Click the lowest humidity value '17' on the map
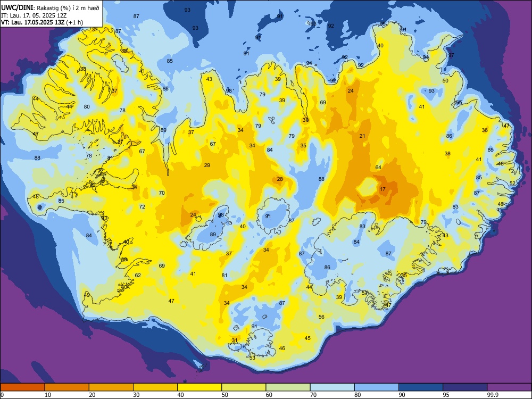This screenshot has height=399, width=532. pyautogui.click(x=383, y=189)
